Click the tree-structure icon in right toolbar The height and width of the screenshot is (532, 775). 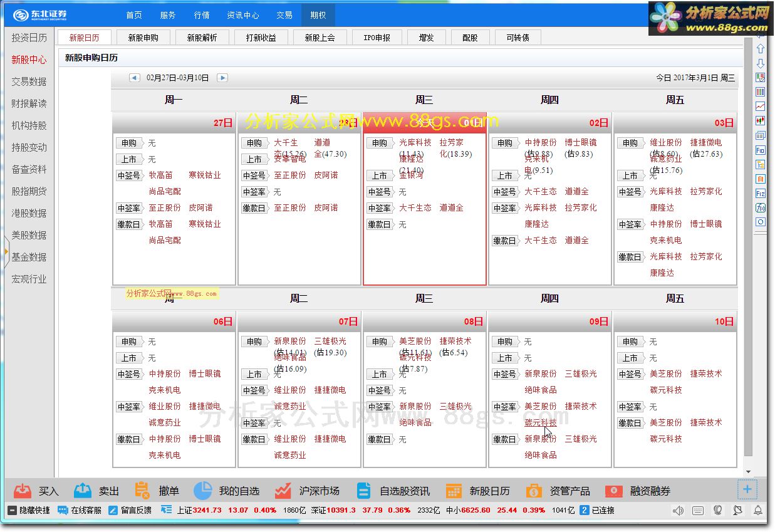coord(761,164)
